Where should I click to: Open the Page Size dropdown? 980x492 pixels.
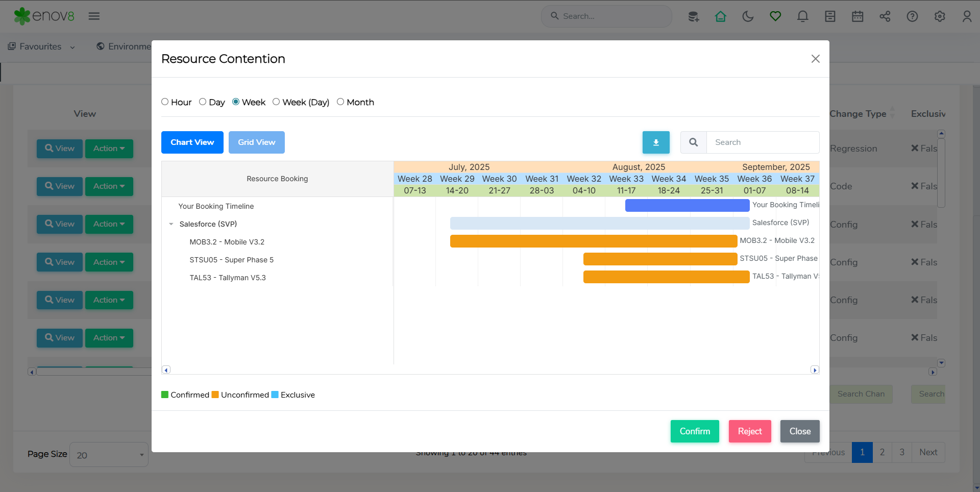(109, 455)
